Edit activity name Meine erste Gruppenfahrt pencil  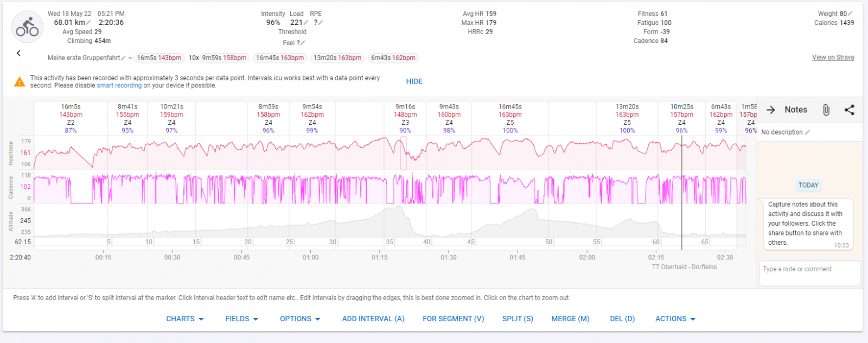pos(124,58)
